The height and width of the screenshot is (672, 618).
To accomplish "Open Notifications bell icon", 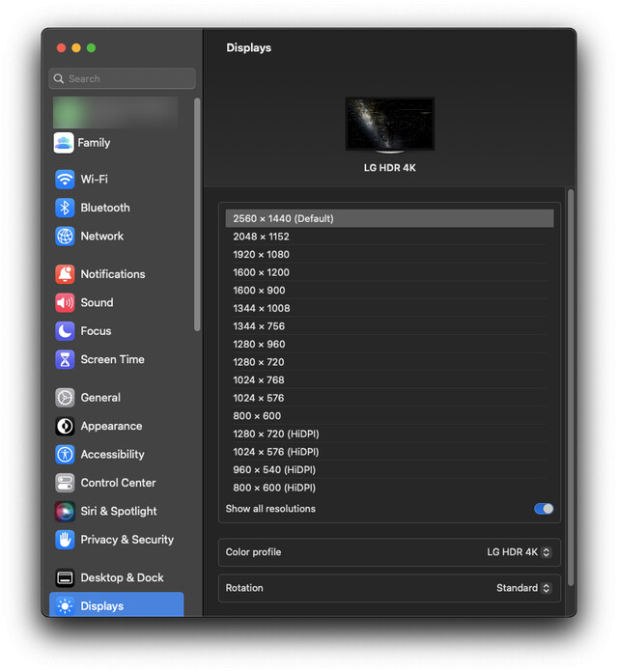I will (65, 274).
